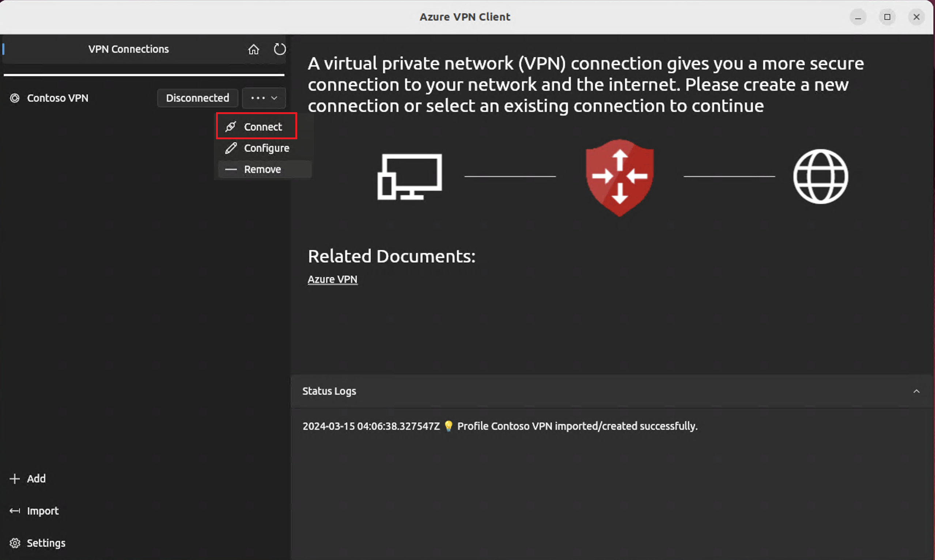Open the three-dots dropdown for Contoso VPN
This screenshot has width=935, height=560.
click(x=264, y=98)
